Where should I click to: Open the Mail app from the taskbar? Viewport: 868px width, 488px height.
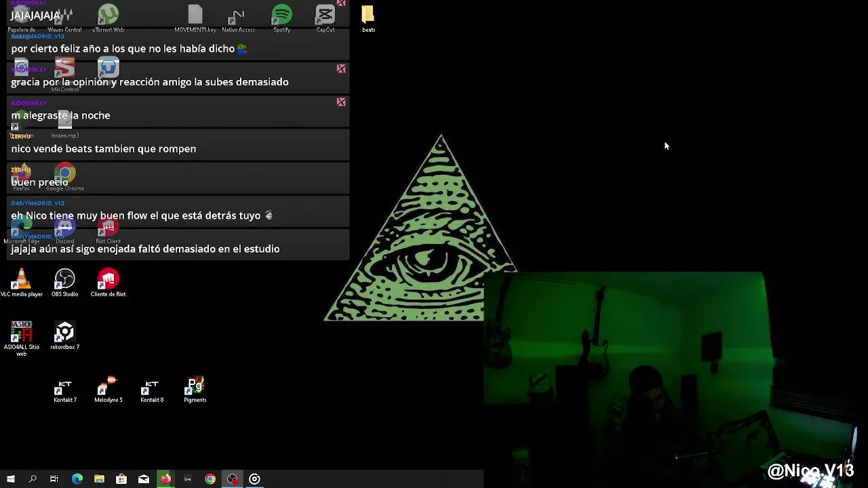tap(143, 479)
